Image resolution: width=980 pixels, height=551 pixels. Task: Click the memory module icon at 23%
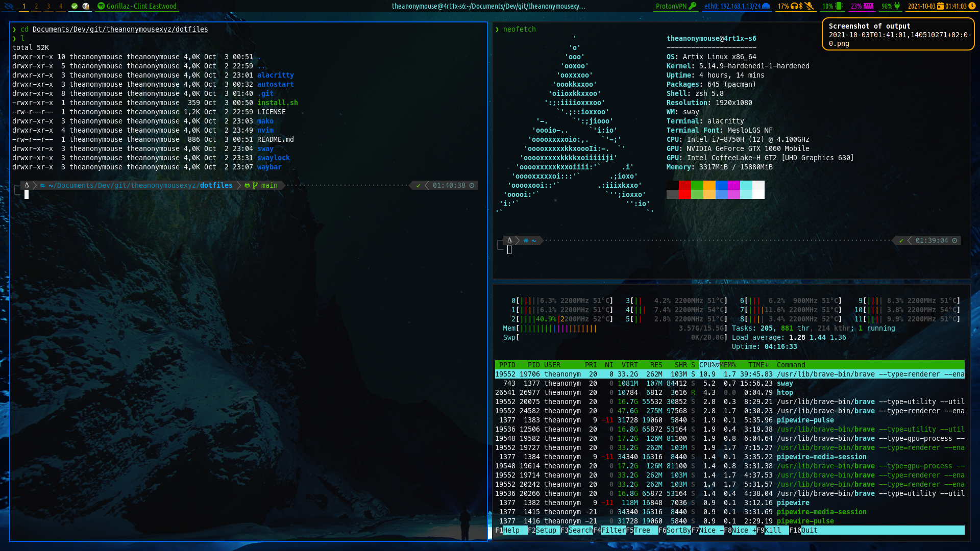[x=868, y=6]
